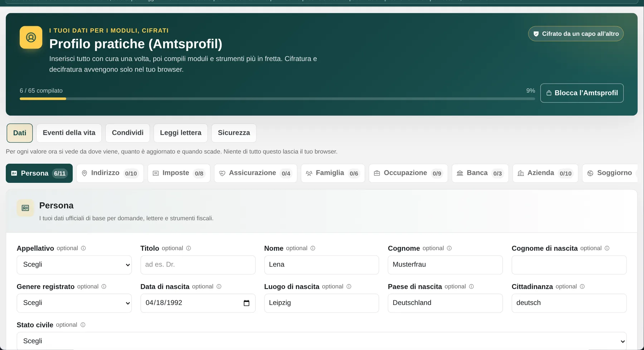Open info icon next to Genere registrato
Viewport: 644px width, 350px height.
tap(104, 287)
